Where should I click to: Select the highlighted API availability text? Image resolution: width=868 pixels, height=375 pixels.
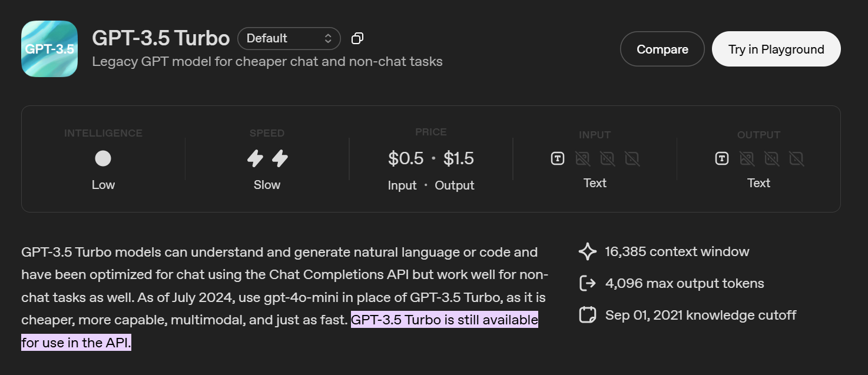[x=444, y=320]
